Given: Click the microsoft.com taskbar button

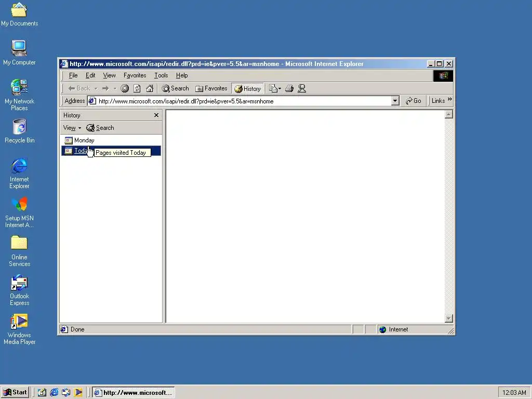Looking at the screenshot, I should tap(134, 393).
